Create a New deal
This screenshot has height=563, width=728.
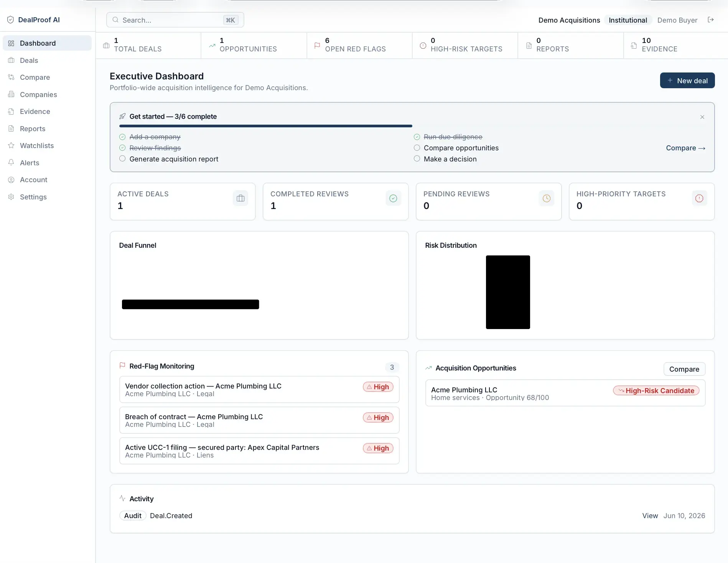point(687,81)
